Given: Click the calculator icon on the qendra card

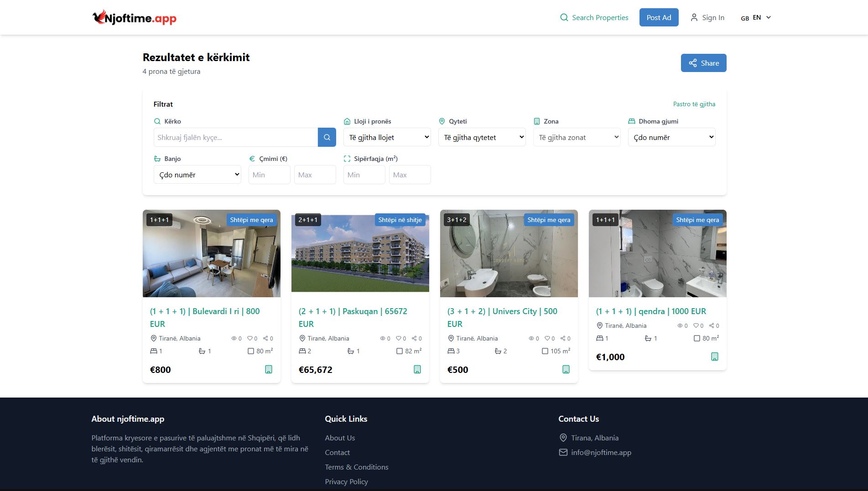Looking at the screenshot, I should 715,357.
